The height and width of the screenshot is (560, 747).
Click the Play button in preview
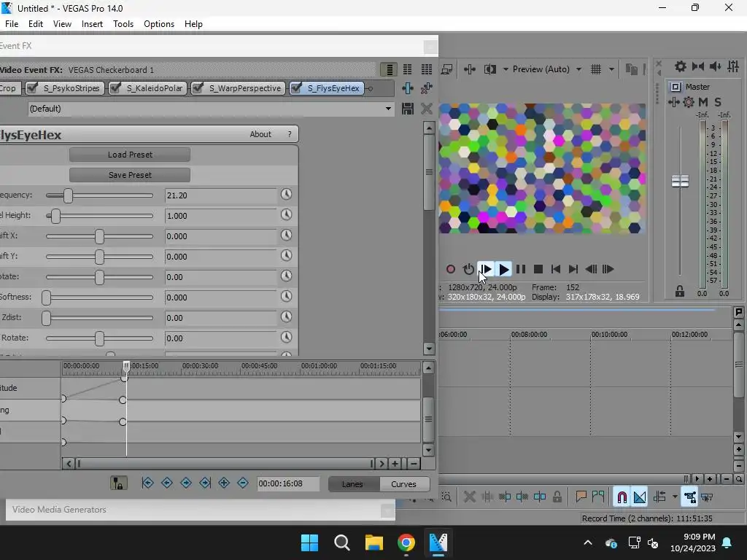point(503,269)
